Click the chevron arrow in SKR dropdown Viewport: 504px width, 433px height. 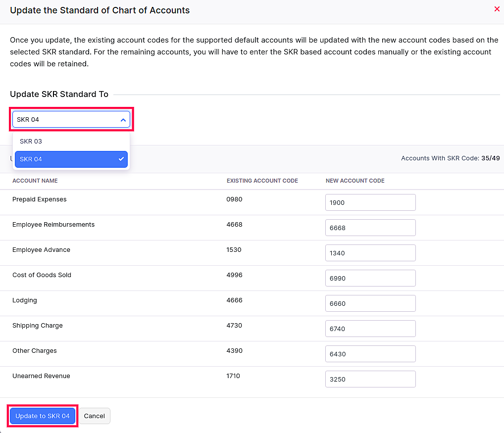click(123, 120)
